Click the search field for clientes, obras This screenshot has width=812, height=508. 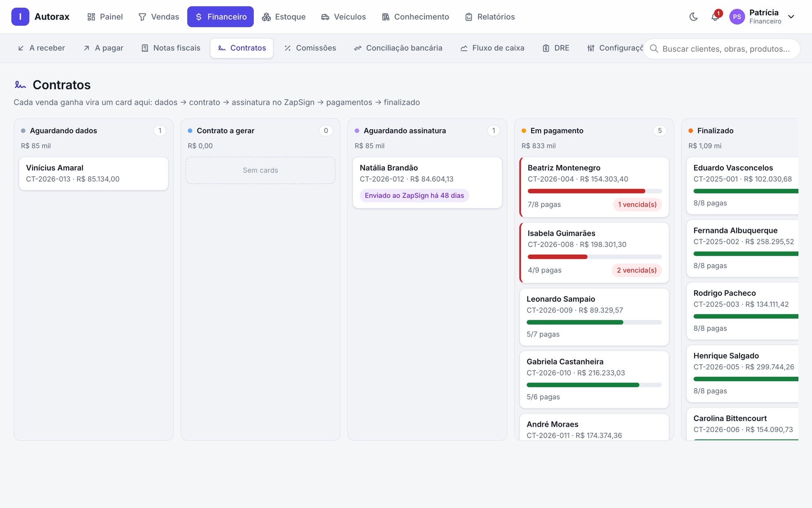coord(722,49)
